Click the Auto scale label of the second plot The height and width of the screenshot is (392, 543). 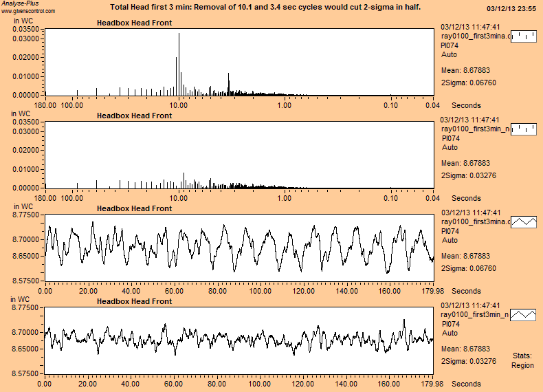point(450,147)
